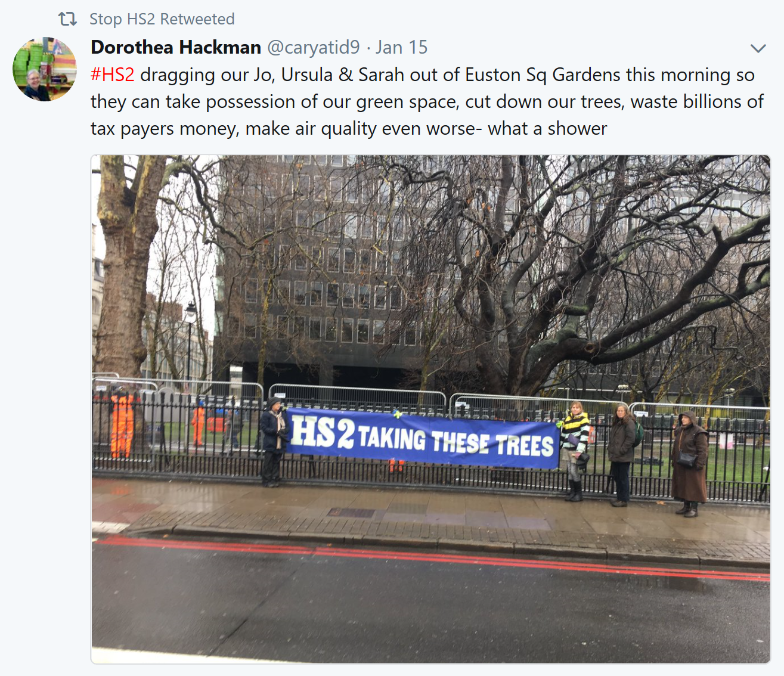The image size is (784, 676).
Task: Expand the tweet options chevron
Action: click(758, 48)
